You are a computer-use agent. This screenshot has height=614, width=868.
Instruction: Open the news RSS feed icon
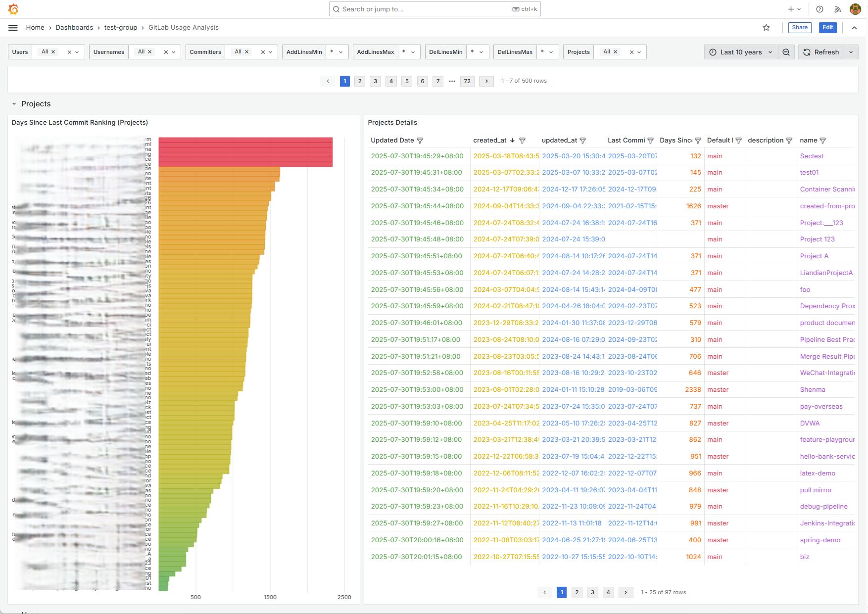pos(837,9)
